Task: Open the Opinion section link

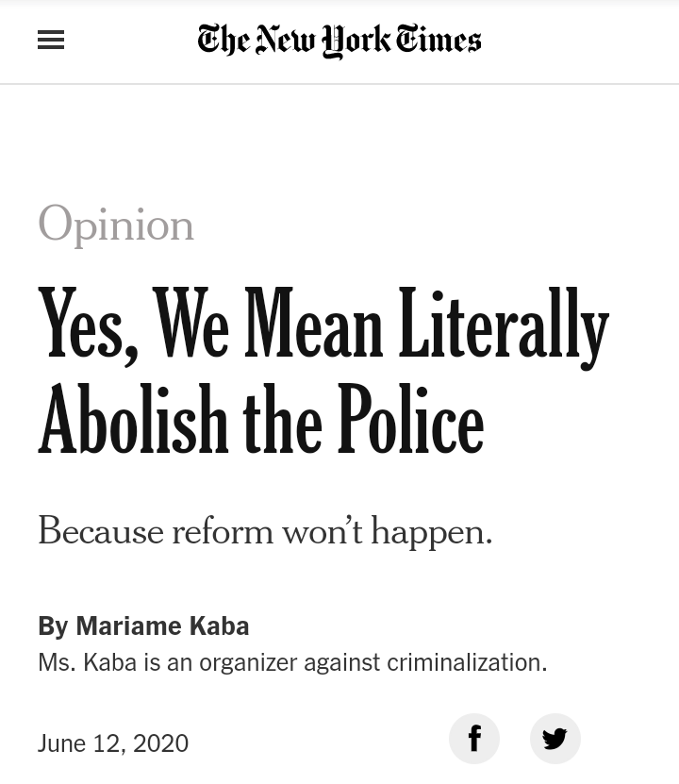Action: tap(116, 225)
